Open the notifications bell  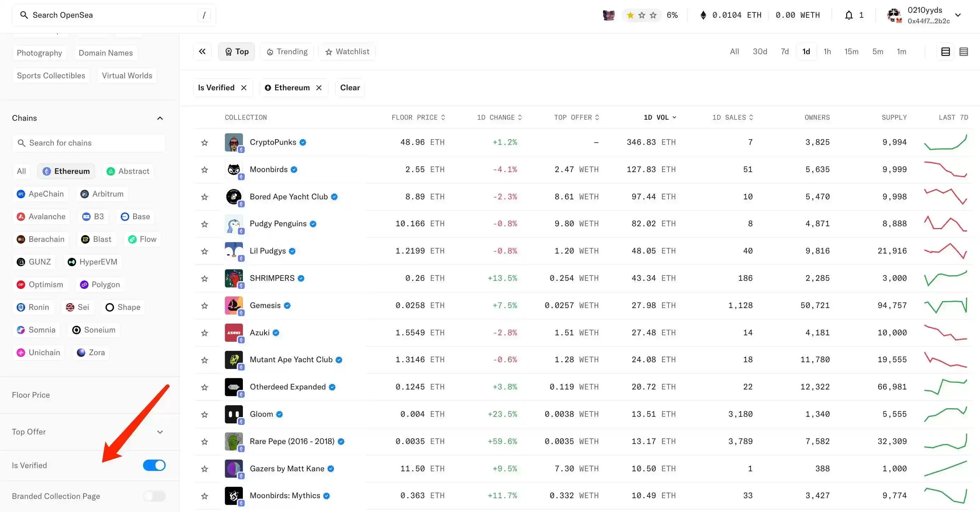(849, 15)
